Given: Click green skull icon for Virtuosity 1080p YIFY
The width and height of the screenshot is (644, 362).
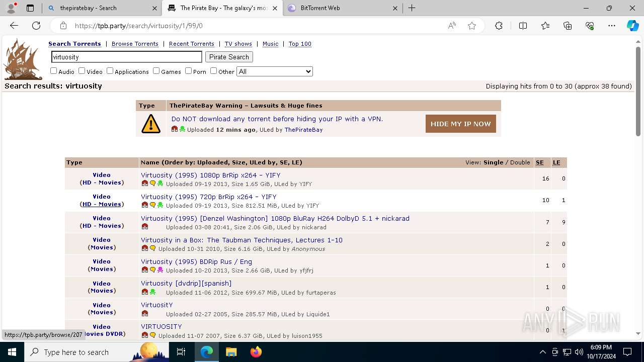Looking at the screenshot, I should click(160, 184).
